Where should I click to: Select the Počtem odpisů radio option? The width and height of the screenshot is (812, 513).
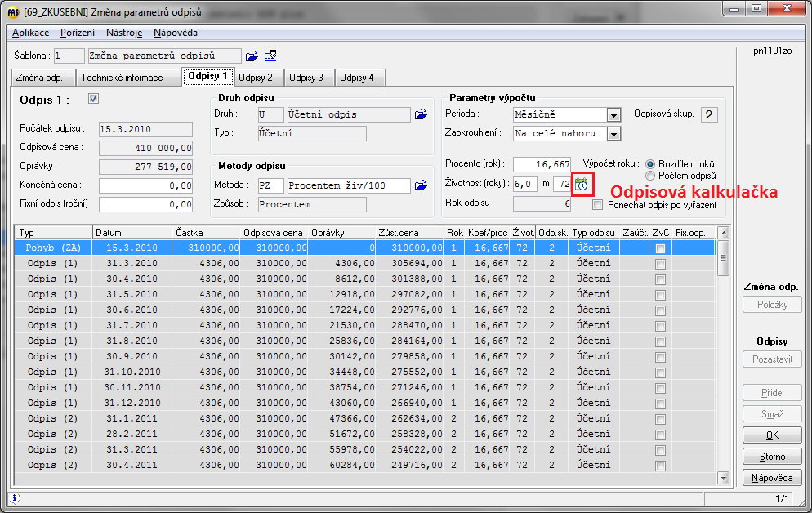pyautogui.click(x=650, y=176)
